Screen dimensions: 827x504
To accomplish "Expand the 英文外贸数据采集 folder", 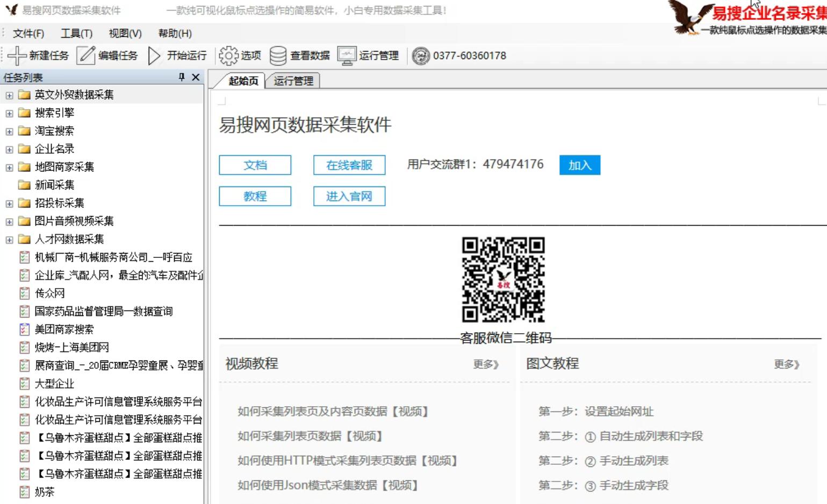I will (x=9, y=96).
